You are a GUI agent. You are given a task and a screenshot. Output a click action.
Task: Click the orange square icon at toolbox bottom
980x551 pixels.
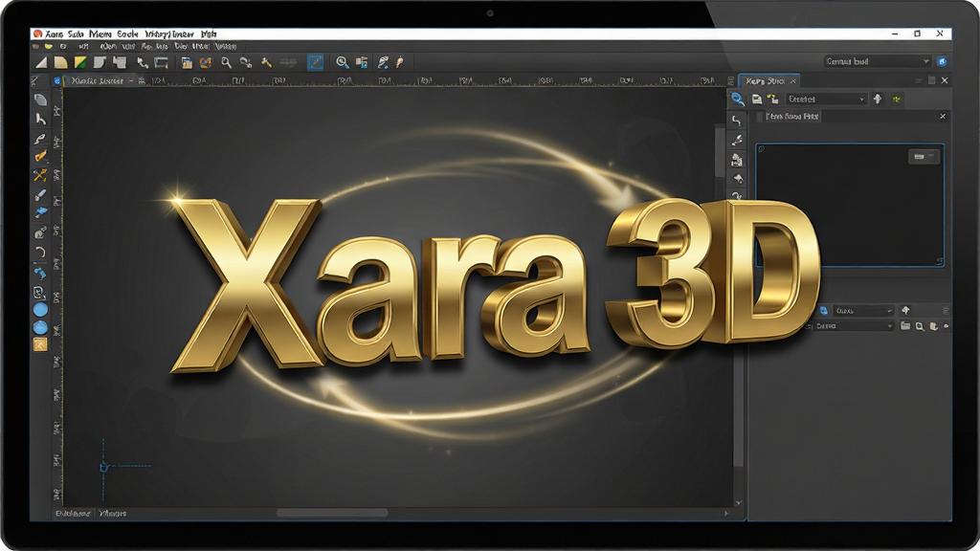click(x=40, y=344)
